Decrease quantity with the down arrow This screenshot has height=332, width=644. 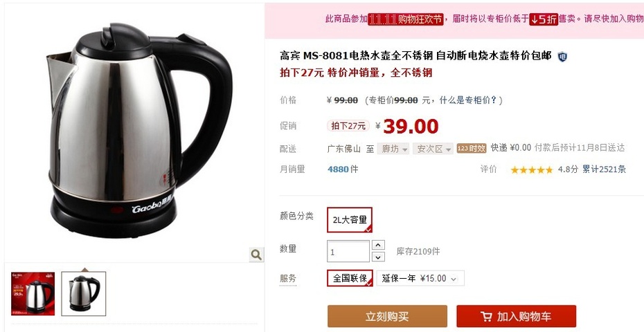pyautogui.click(x=378, y=257)
